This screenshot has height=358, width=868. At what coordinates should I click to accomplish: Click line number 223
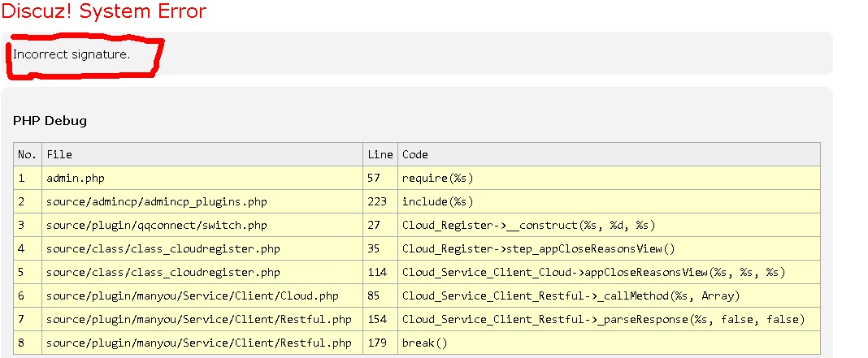tap(380, 201)
